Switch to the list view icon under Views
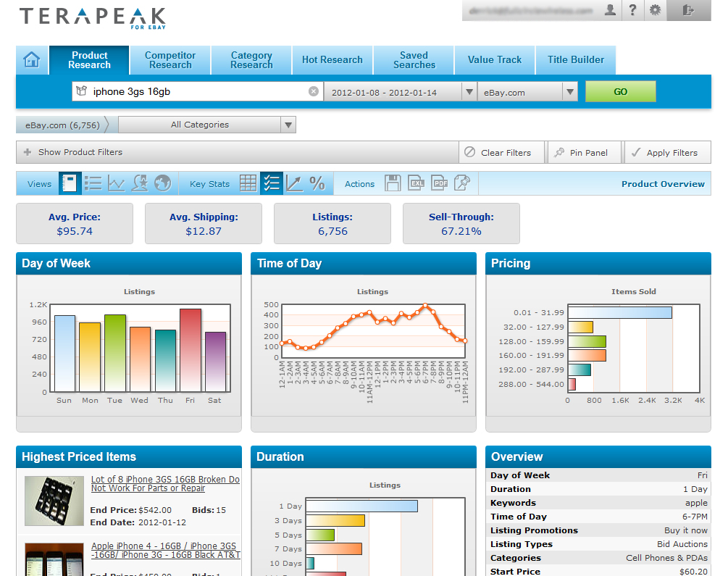The height and width of the screenshot is (576, 728). [x=93, y=183]
